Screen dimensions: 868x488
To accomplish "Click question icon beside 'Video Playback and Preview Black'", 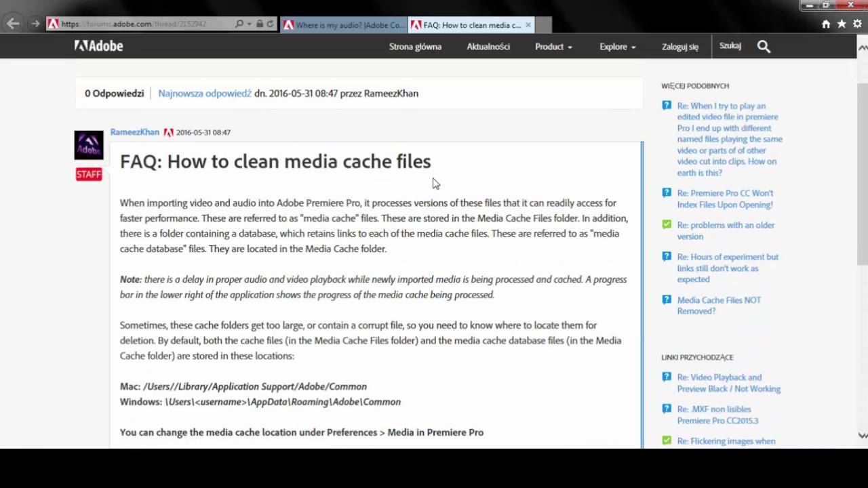I will coord(667,378).
